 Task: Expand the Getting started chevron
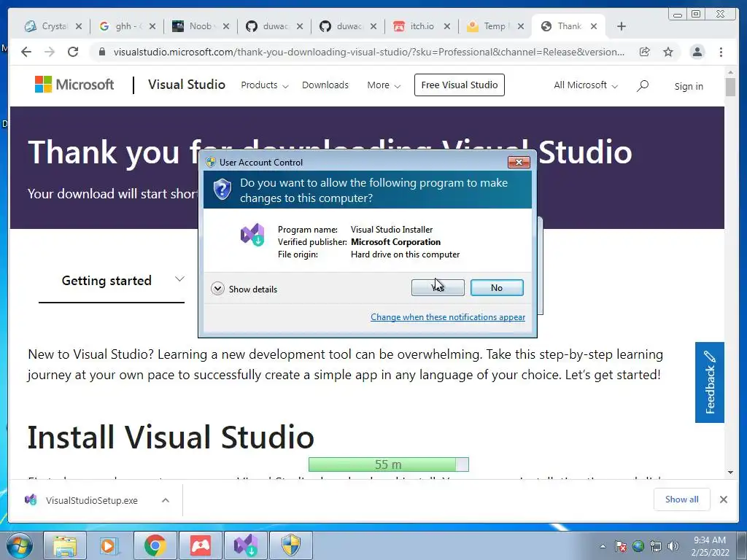(x=179, y=279)
